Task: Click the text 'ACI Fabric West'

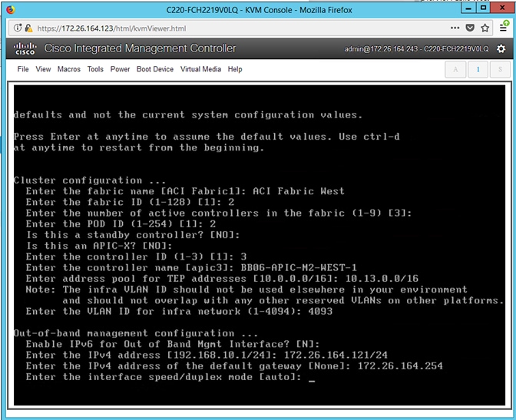Action: 299,191
